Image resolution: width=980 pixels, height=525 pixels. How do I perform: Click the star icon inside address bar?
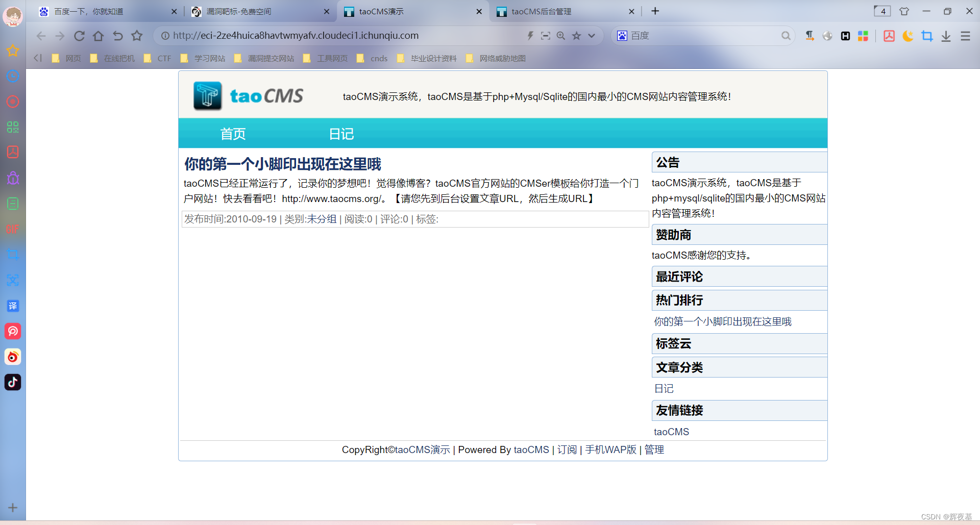[x=576, y=36]
